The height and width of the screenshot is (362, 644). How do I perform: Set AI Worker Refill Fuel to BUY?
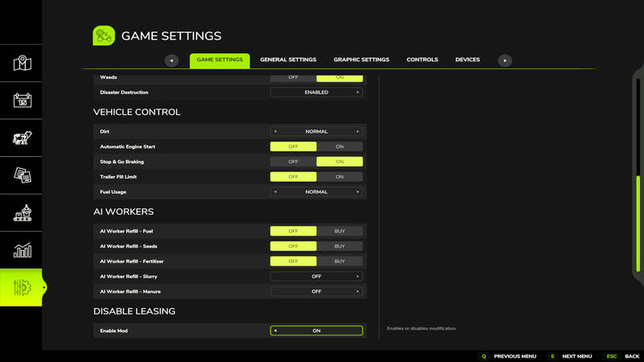pyautogui.click(x=340, y=231)
